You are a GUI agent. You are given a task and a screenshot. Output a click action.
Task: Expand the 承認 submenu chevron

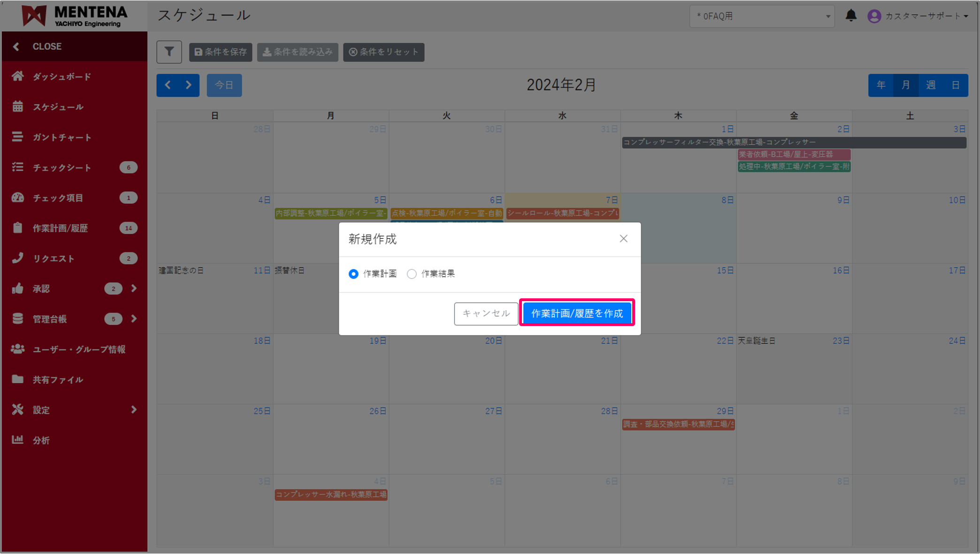coord(134,288)
